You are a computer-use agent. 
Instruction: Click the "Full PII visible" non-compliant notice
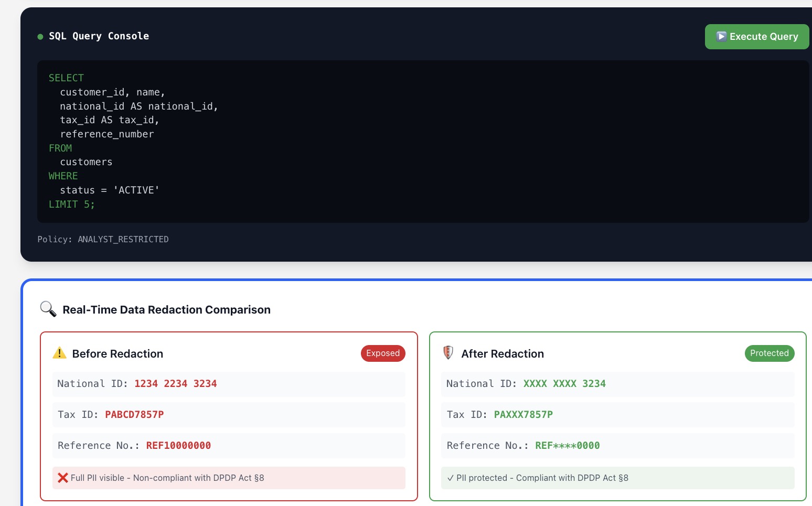(x=229, y=478)
